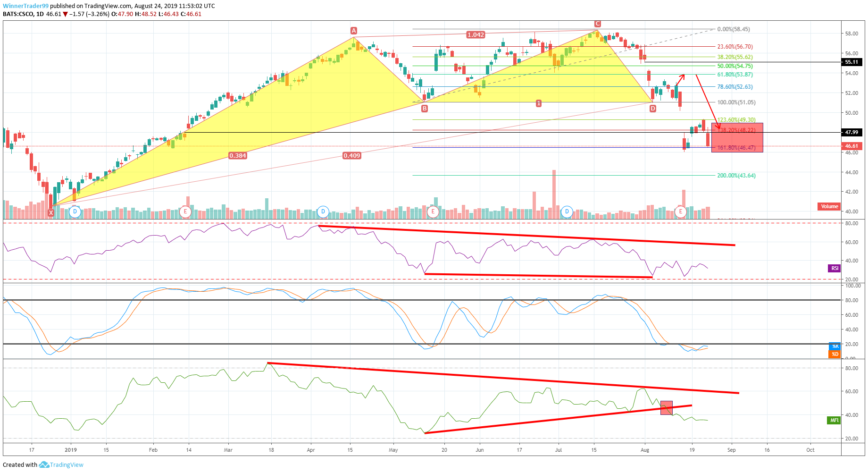The width and height of the screenshot is (868, 473).
Task: Click the small red box on MFI line
Action: pyautogui.click(x=667, y=408)
